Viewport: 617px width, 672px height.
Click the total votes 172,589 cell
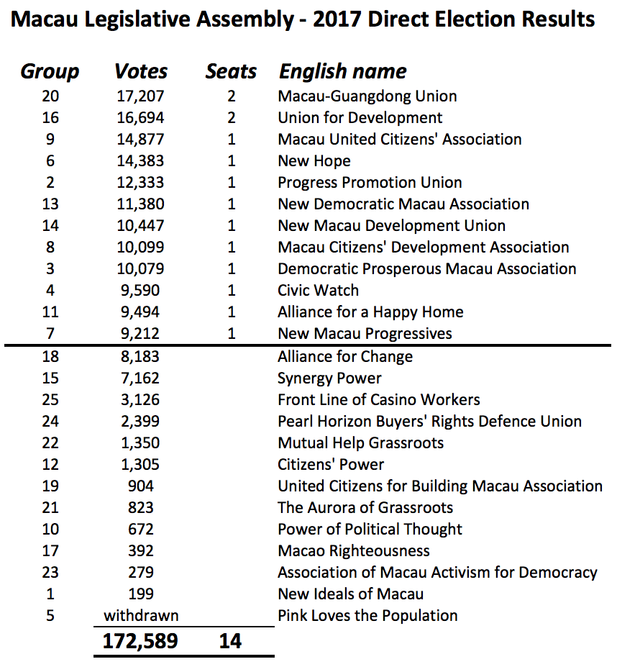point(141,641)
